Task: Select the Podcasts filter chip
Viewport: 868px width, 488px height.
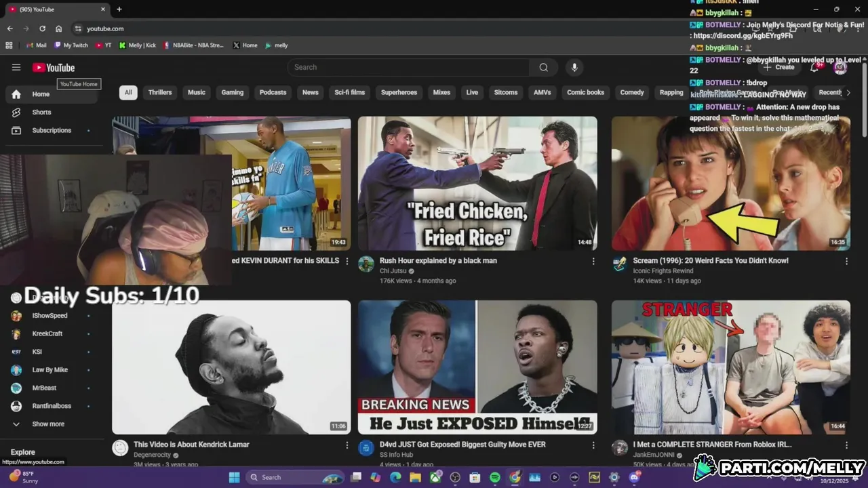Action: [273, 92]
